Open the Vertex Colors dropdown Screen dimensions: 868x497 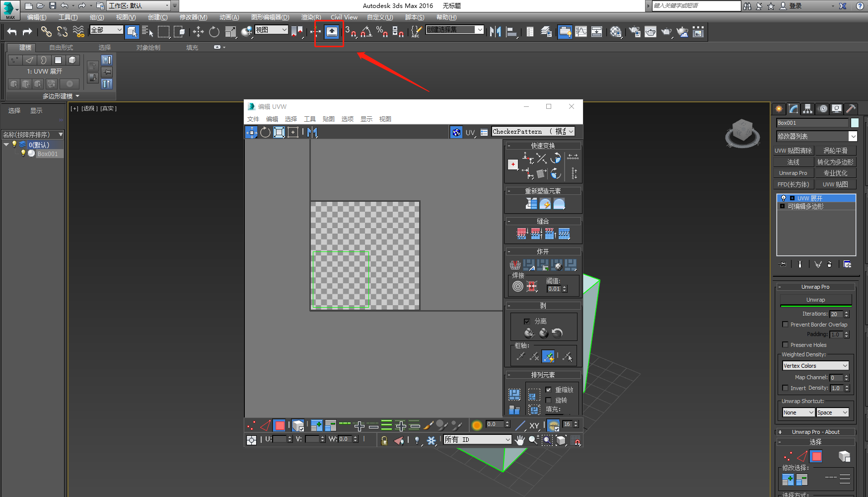point(816,365)
